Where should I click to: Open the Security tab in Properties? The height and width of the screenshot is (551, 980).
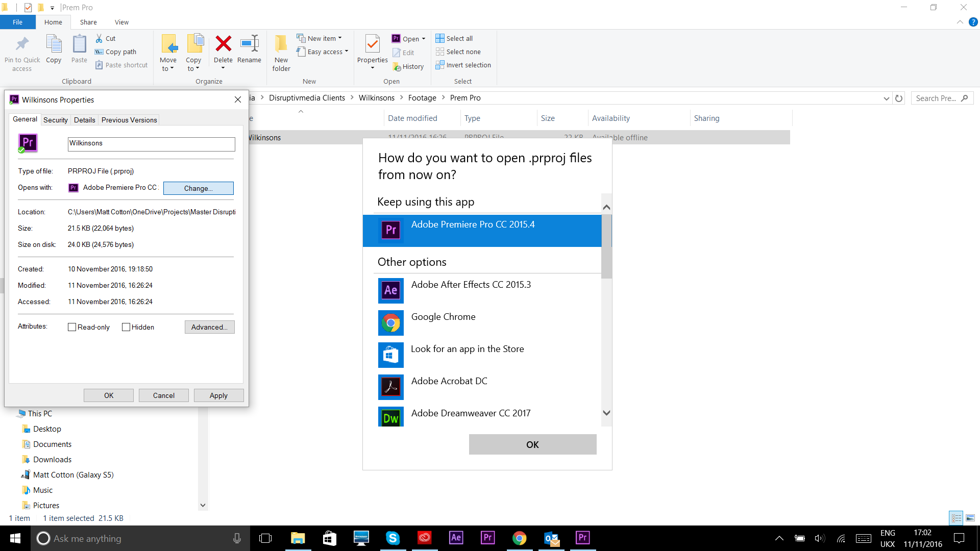coord(56,120)
